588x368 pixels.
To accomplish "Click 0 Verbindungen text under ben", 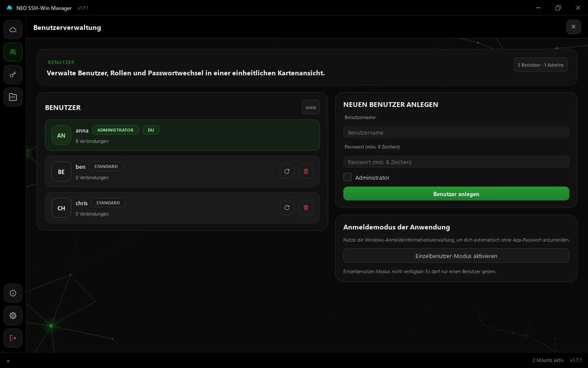I will (92, 178).
